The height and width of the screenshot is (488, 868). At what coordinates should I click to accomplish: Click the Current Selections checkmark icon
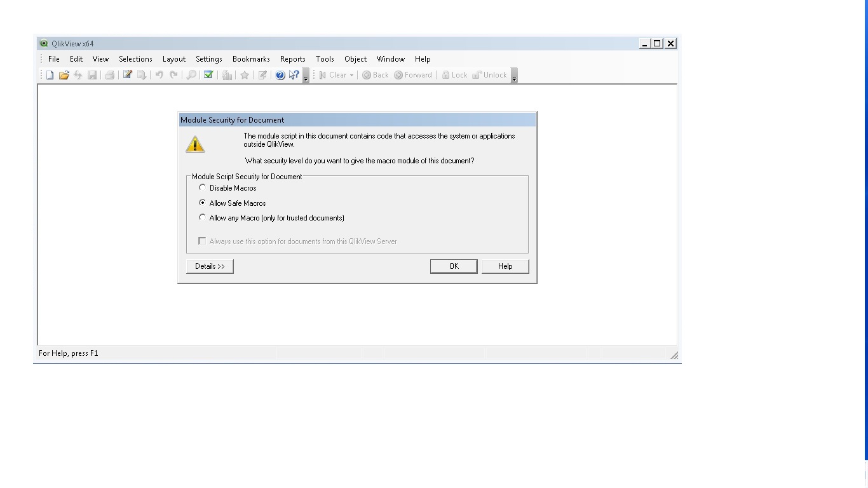208,75
